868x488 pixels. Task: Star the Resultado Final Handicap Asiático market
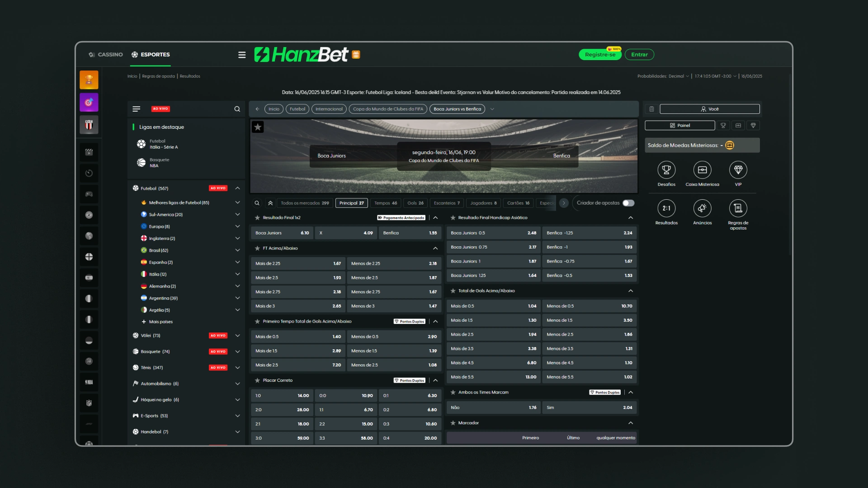coord(453,218)
